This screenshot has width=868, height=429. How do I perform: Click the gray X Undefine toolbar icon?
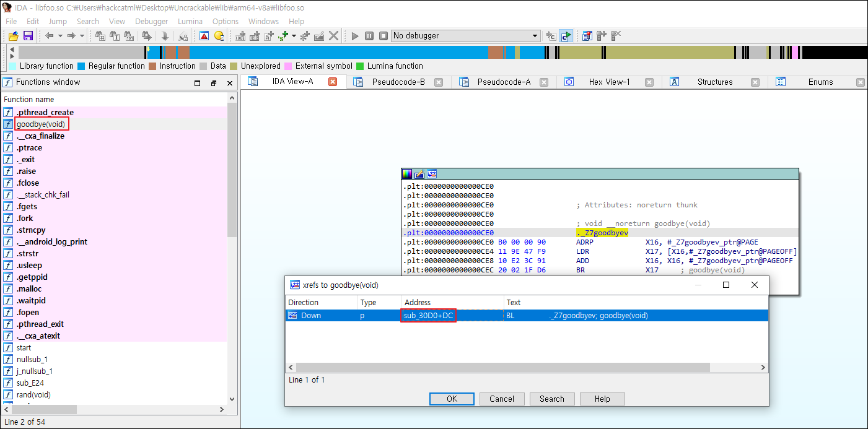(x=334, y=36)
